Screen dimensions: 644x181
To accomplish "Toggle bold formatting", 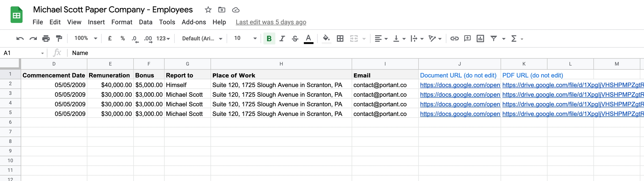I will coord(269,38).
